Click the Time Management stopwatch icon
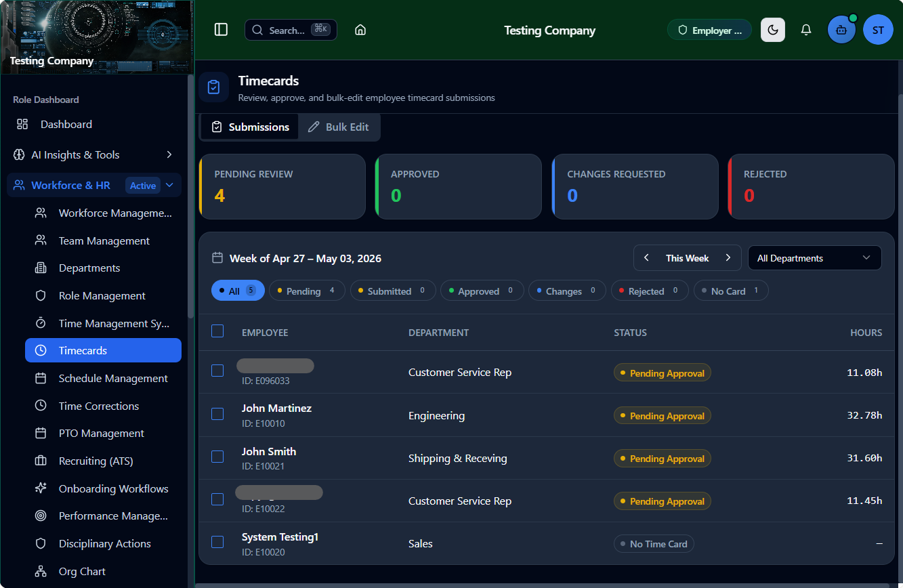Image resolution: width=903 pixels, height=588 pixels. 41,323
